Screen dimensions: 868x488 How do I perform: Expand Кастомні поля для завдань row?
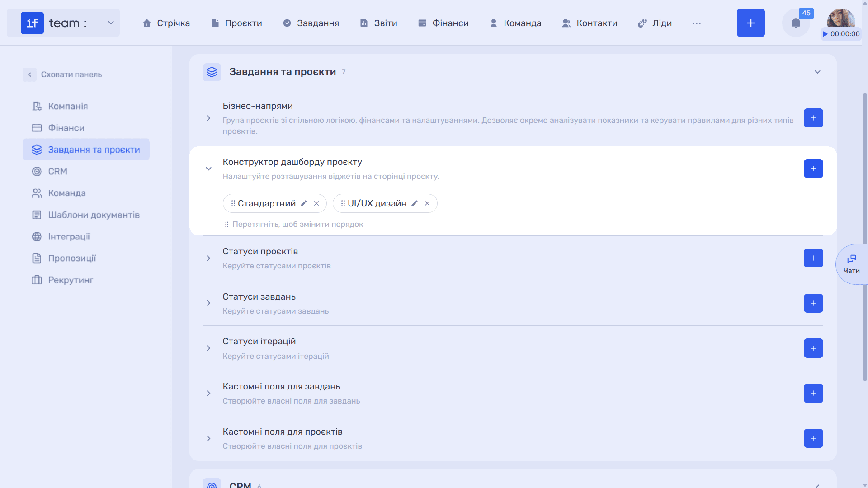tap(209, 393)
